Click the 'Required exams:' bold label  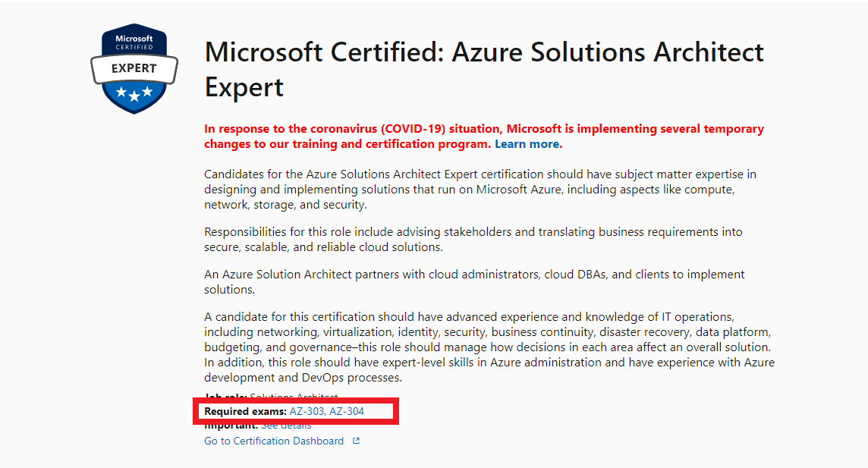[x=245, y=411]
